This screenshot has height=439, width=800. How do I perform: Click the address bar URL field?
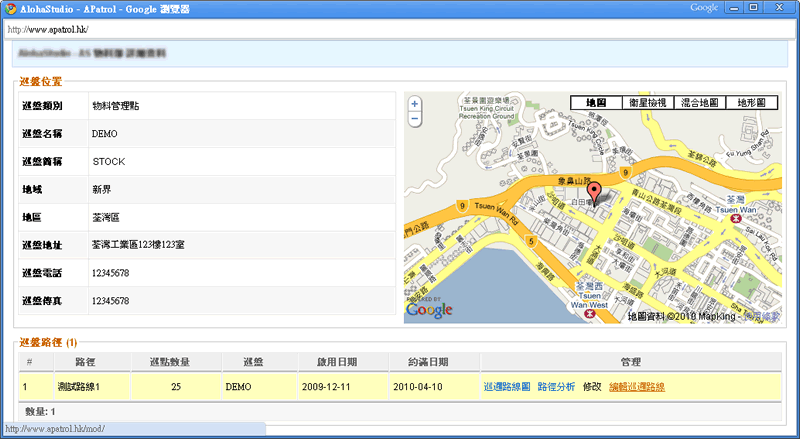[x=398, y=30]
